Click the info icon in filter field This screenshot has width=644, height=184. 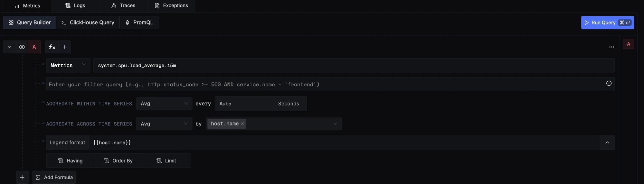[x=609, y=83]
